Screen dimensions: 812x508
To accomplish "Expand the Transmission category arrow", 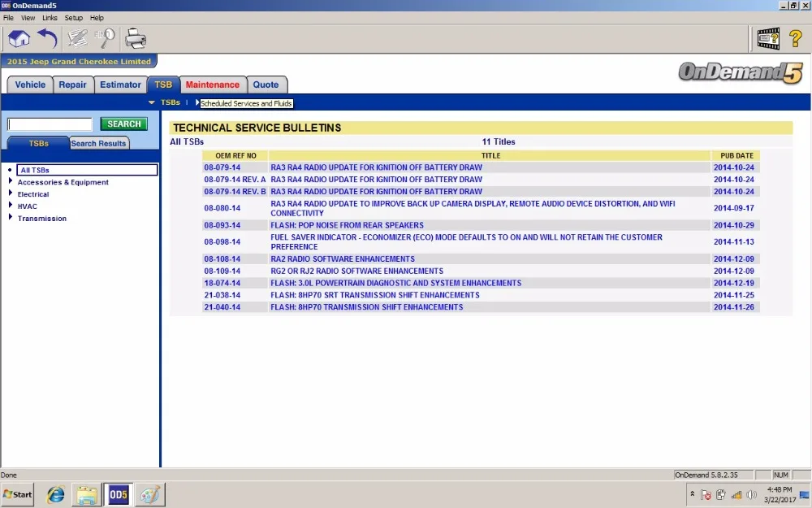I will pyautogui.click(x=11, y=217).
